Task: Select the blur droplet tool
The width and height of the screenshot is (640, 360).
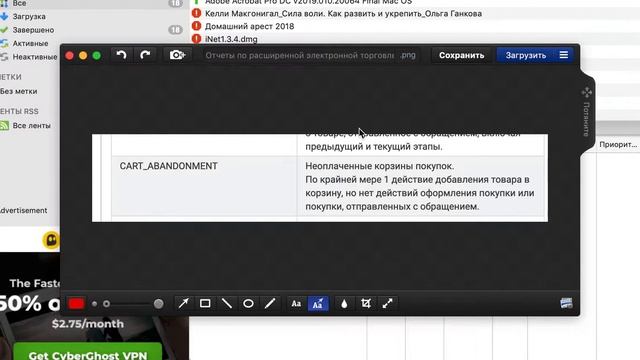Action: click(344, 304)
